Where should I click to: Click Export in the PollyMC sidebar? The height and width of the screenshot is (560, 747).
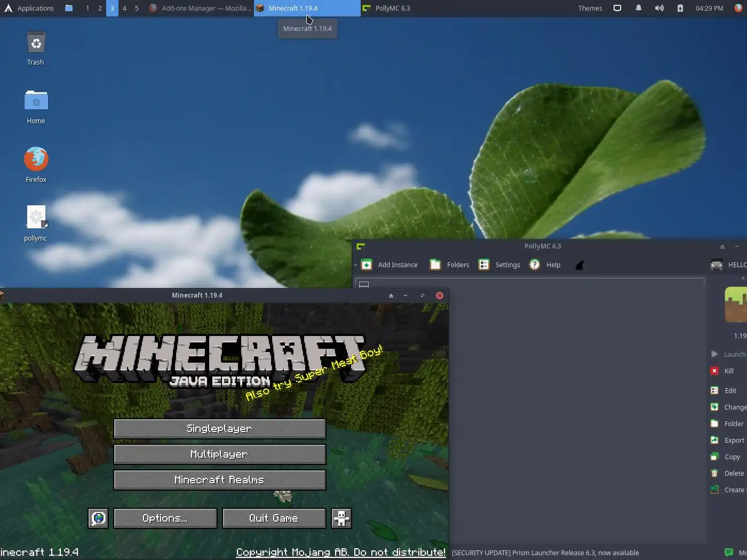[727, 440]
